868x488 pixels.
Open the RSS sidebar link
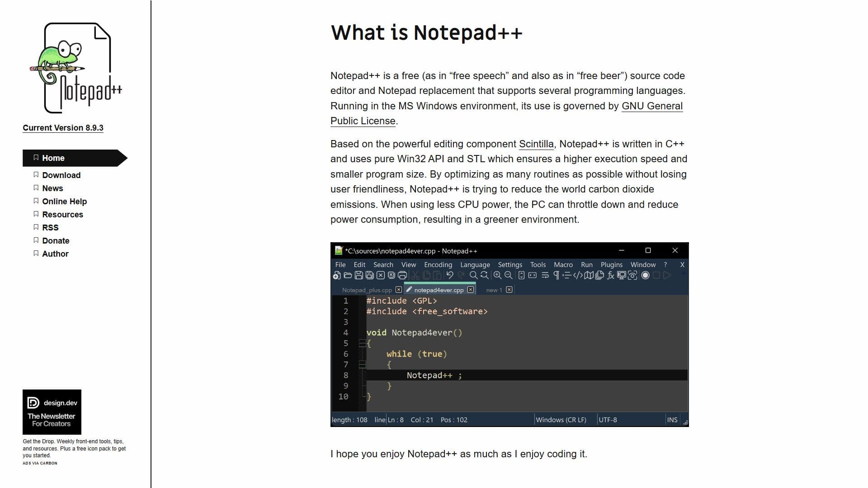50,228
